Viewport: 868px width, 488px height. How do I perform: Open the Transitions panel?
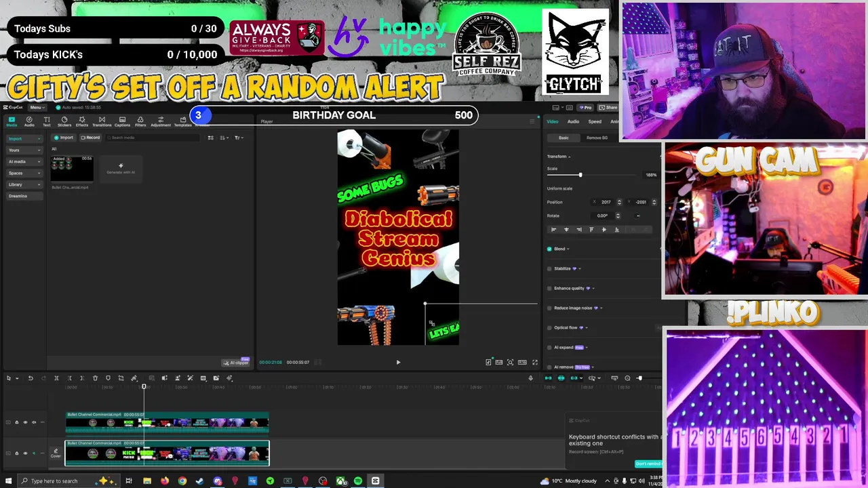tap(102, 121)
